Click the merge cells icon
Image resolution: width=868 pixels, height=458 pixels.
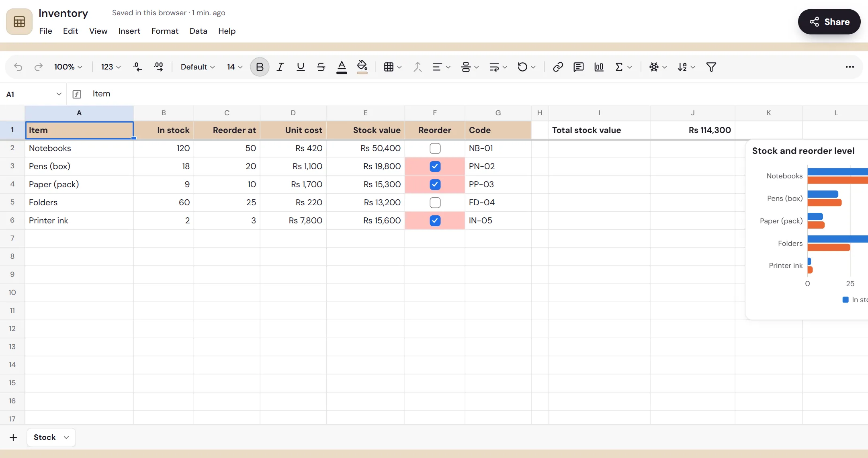click(418, 67)
